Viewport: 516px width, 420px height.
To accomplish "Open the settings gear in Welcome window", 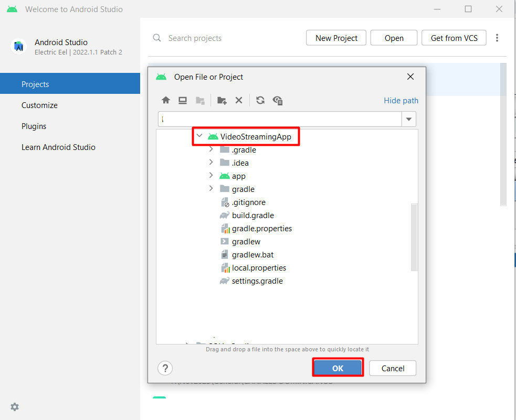I will click(15, 407).
